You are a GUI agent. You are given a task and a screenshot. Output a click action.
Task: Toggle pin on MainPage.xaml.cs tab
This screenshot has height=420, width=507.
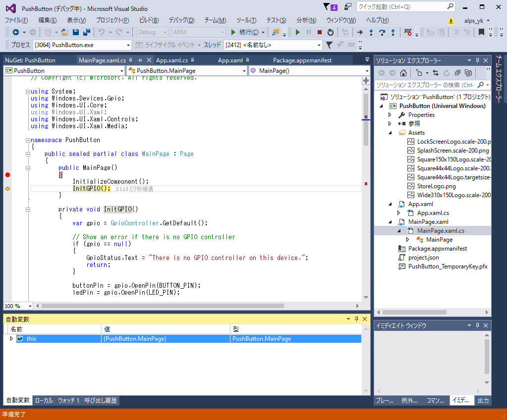140,60
